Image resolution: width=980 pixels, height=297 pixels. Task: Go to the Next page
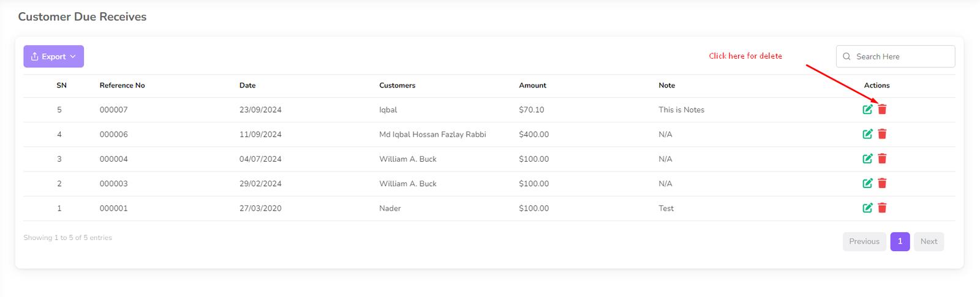pos(929,241)
